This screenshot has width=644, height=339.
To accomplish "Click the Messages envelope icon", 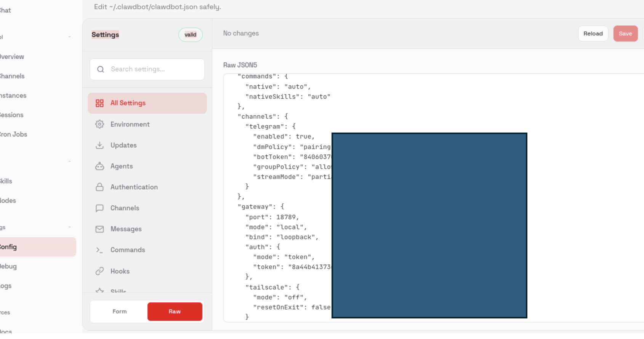I will (99, 229).
